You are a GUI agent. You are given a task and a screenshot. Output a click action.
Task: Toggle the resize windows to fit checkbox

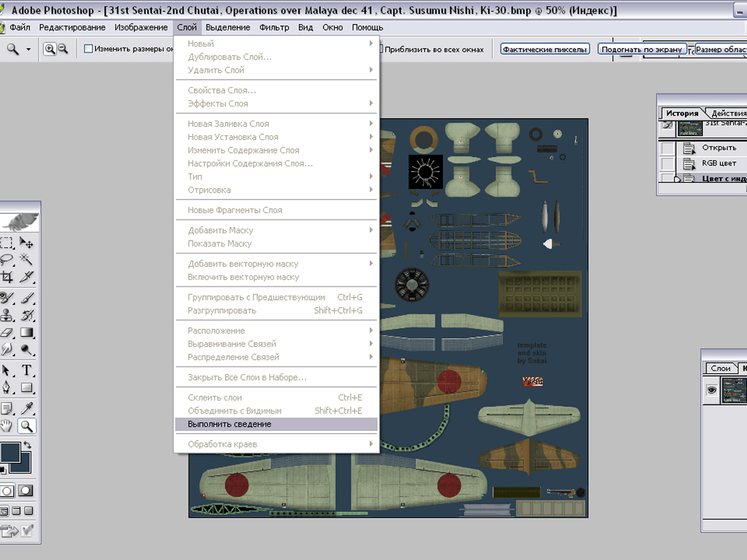tap(88, 49)
